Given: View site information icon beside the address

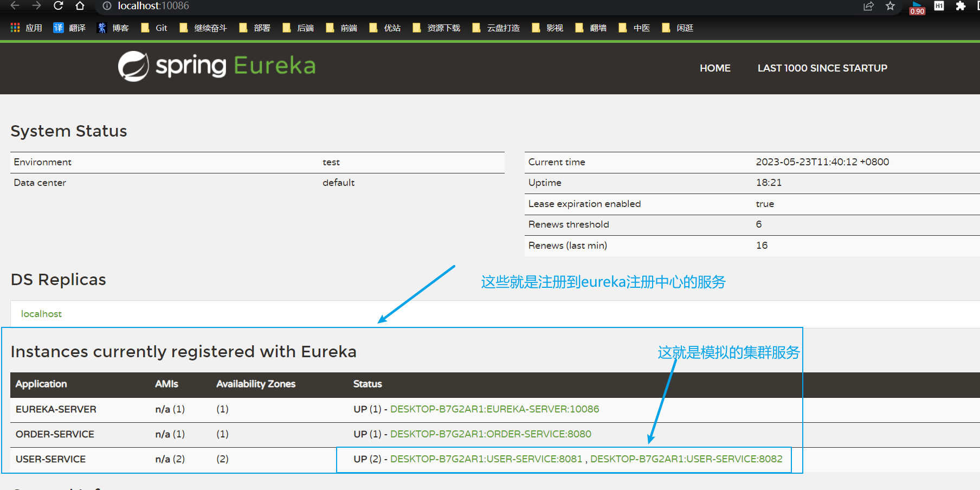Looking at the screenshot, I should (107, 6).
